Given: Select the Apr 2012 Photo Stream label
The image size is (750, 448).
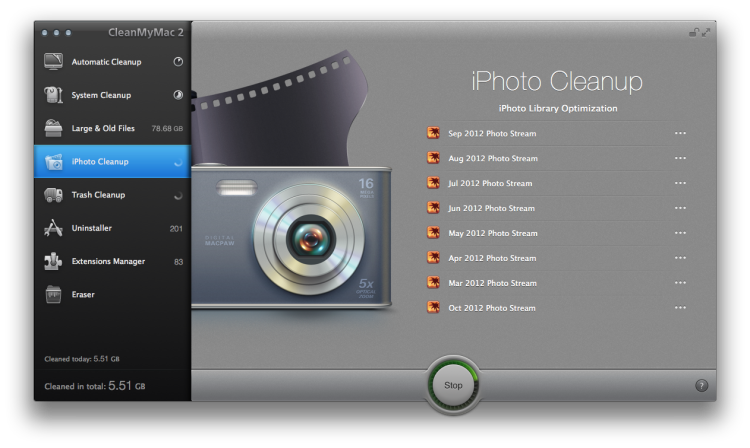Looking at the screenshot, I should point(492,258).
